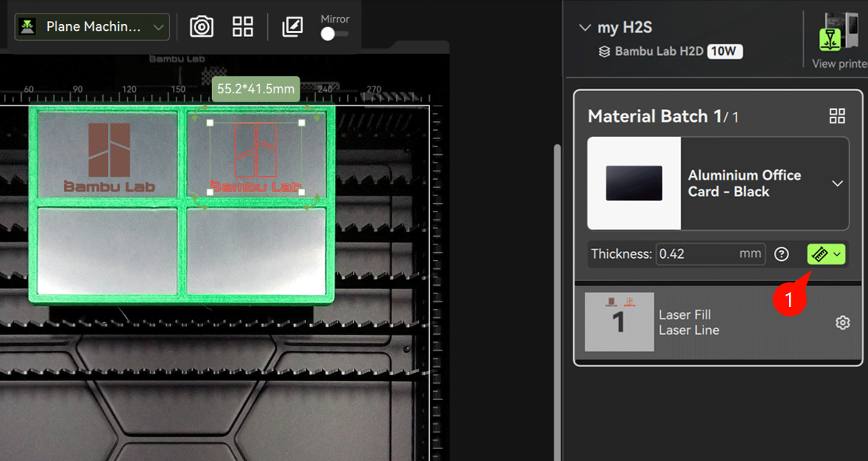Open the thickness help question icon
868x461 pixels.
tap(781, 253)
